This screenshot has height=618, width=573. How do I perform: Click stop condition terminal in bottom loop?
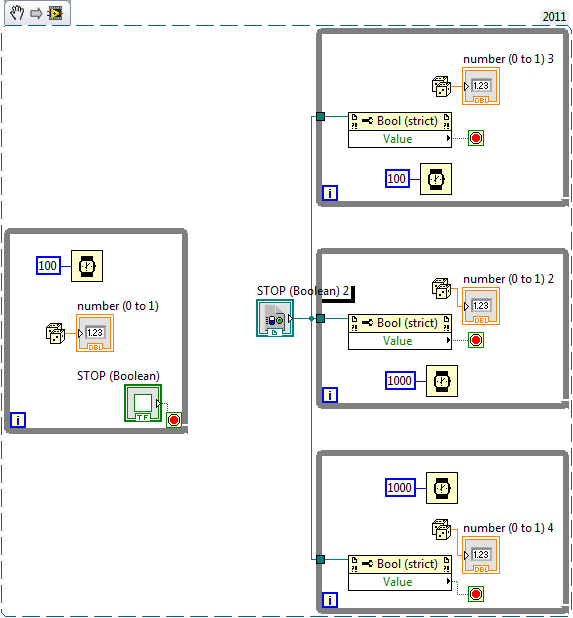[x=476, y=594]
